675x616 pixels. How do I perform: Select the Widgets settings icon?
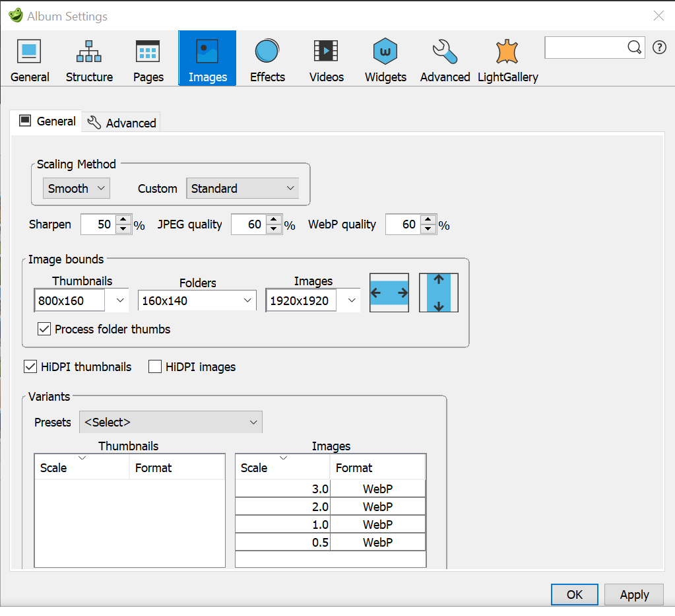(385, 58)
